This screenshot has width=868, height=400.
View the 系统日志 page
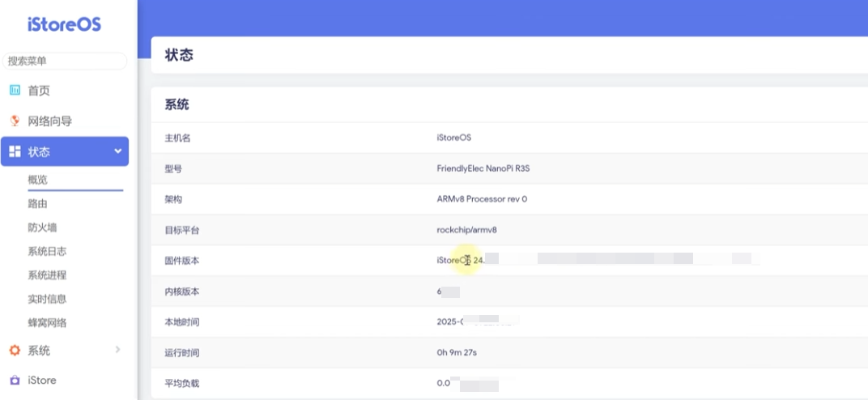[x=47, y=252]
